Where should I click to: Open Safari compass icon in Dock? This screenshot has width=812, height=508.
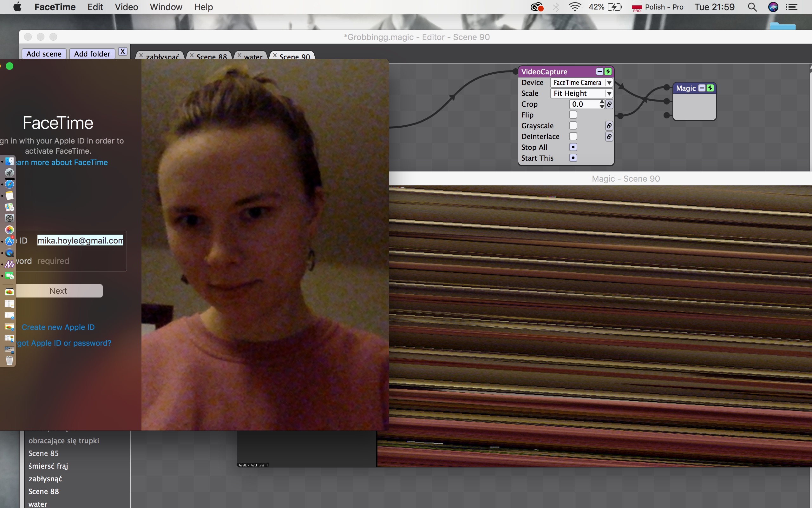[10, 184]
